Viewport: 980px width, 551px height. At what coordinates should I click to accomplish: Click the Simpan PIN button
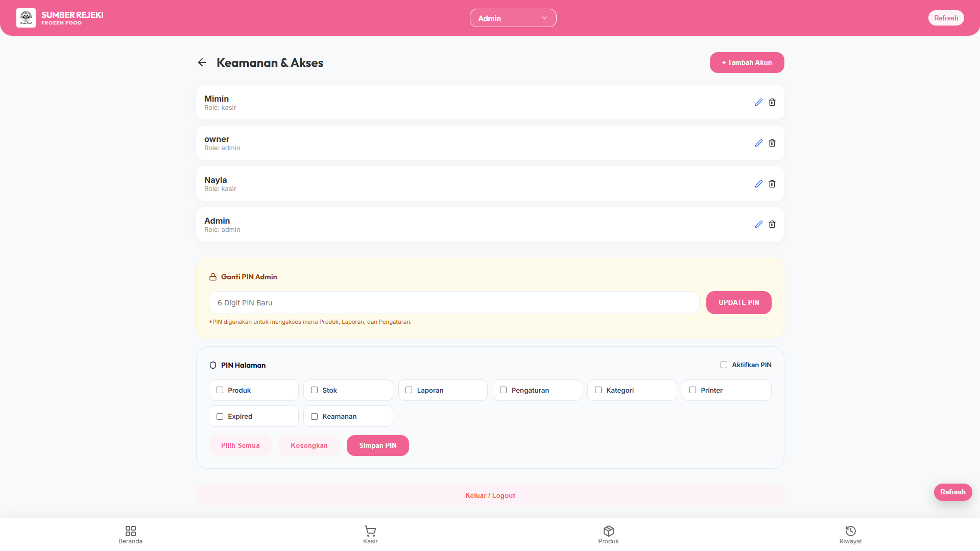click(x=377, y=445)
